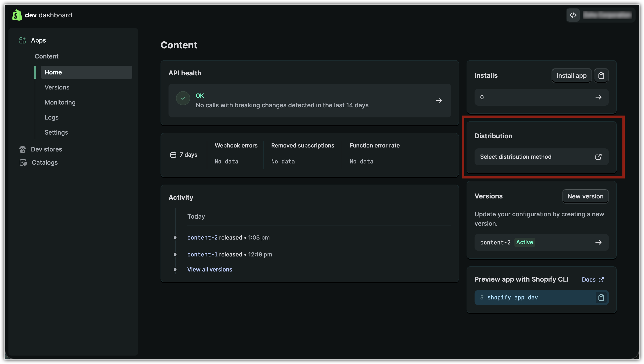644x364 pixels.
Task: Open content-2 Active version row
Action: (541, 242)
